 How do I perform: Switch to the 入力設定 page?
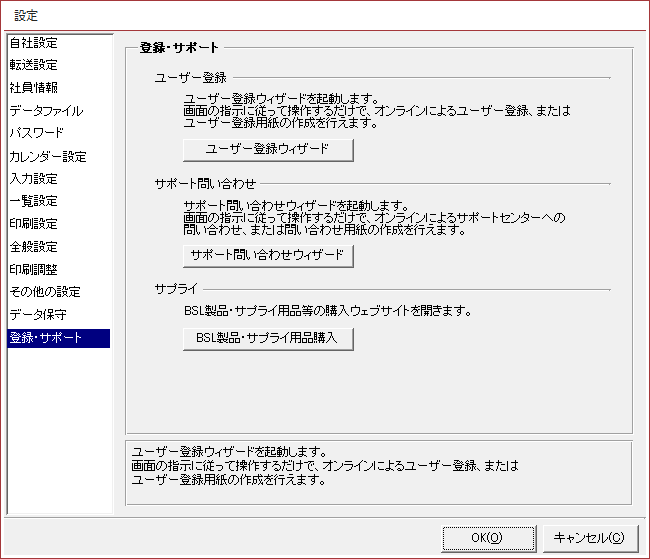[34, 179]
